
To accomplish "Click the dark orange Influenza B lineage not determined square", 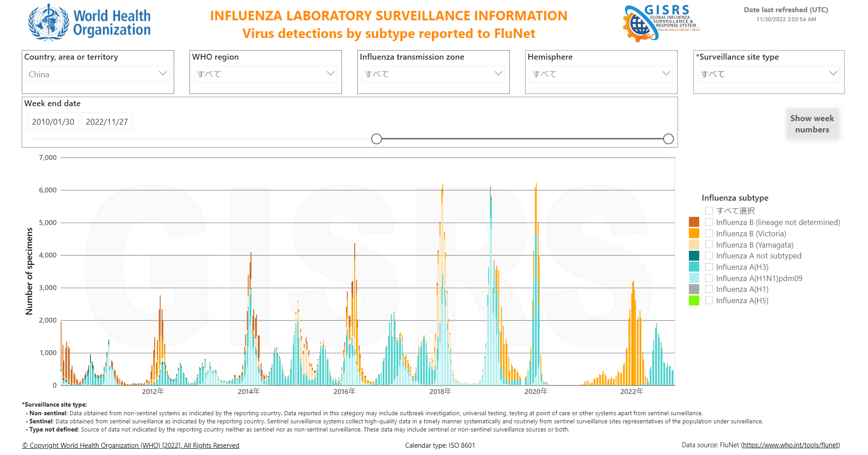I will tap(694, 222).
